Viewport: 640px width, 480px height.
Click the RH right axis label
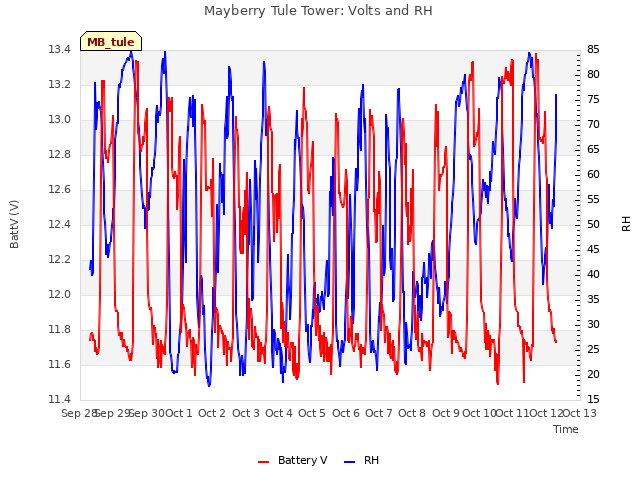click(626, 224)
